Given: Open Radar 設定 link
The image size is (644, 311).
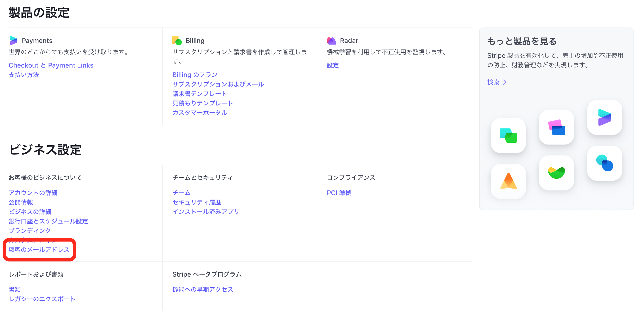Looking at the screenshot, I should tap(333, 65).
